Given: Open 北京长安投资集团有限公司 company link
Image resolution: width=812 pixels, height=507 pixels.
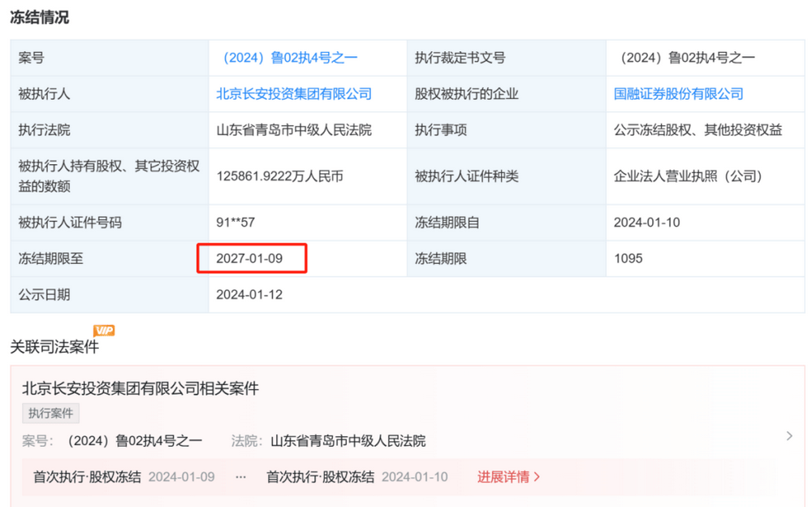Looking at the screenshot, I should coord(294,93).
